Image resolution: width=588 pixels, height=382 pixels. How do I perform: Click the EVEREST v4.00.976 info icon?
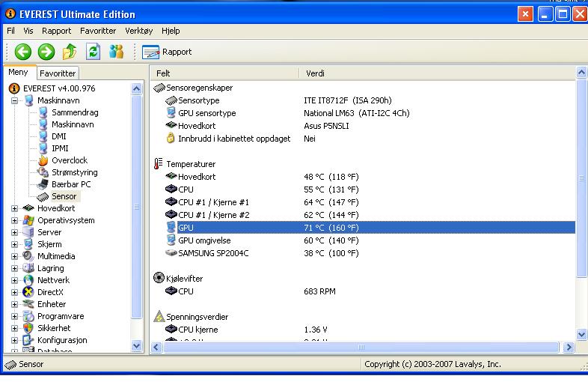(14, 88)
